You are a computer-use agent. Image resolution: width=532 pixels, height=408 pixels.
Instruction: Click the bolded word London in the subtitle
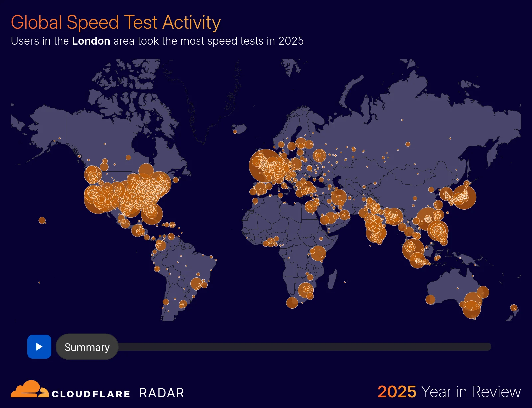click(91, 41)
